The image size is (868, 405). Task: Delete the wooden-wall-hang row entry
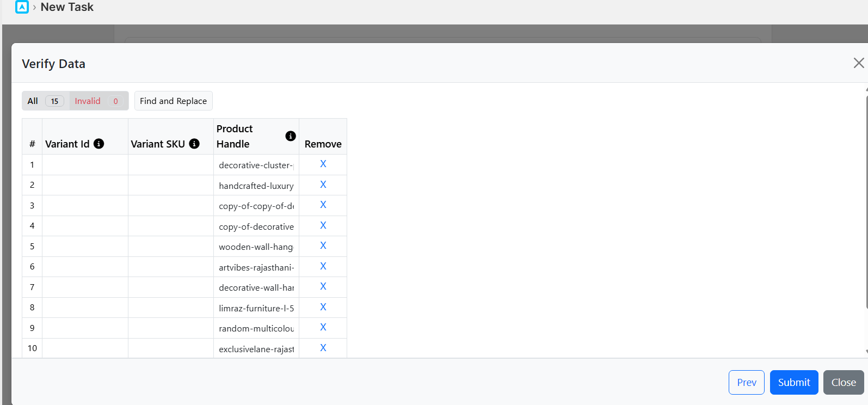coord(323,246)
